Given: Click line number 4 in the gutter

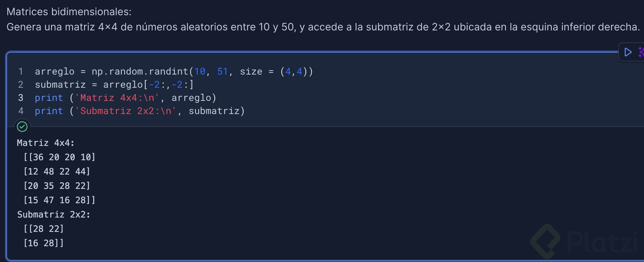Looking at the screenshot, I should click(x=21, y=111).
